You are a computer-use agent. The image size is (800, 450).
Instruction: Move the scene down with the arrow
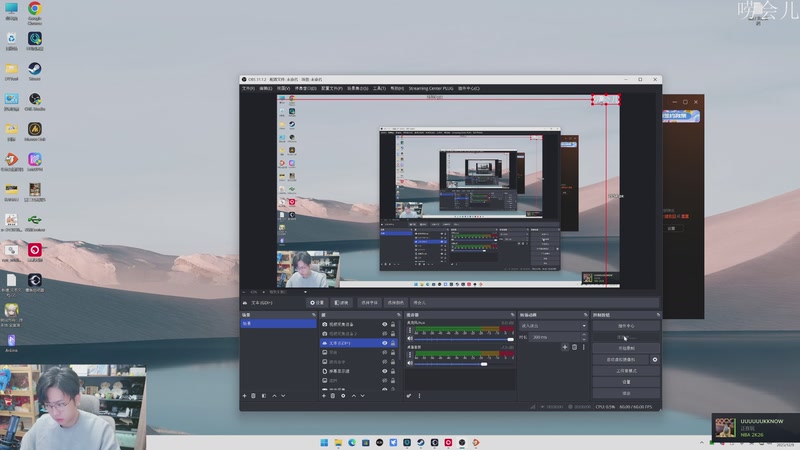point(283,396)
